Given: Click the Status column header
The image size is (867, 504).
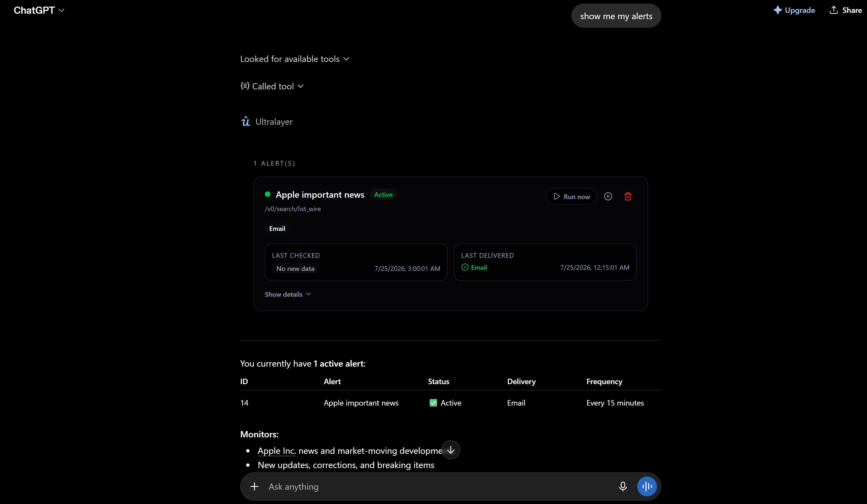Looking at the screenshot, I should click(438, 381).
